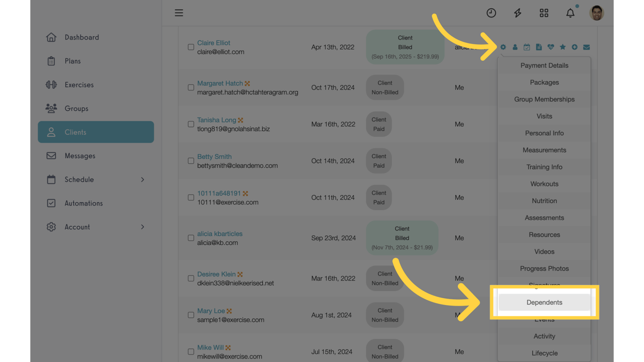
Task: Click the person icon on Claire Elliot's row
Action: point(515,47)
